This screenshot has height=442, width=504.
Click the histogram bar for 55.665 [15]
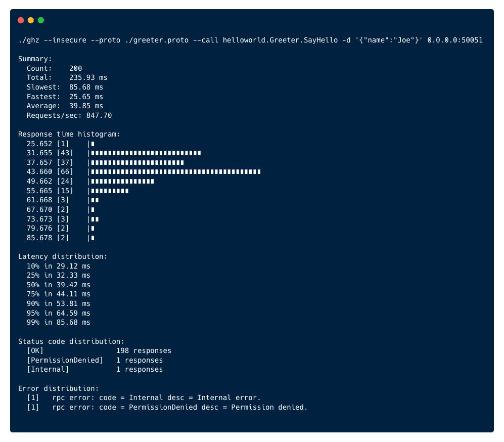coord(109,191)
